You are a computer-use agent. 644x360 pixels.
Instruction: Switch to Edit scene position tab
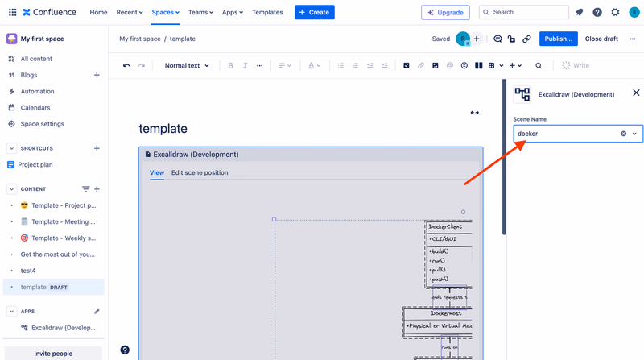(x=200, y=172)
